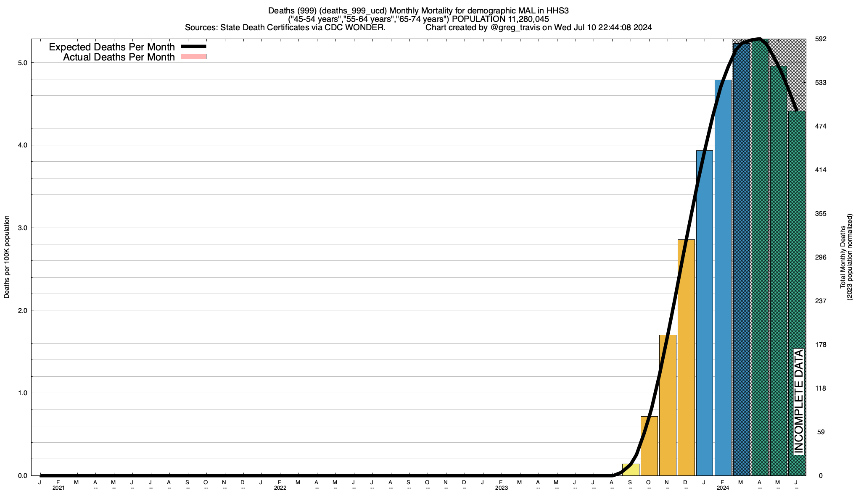This screenshot has width=861, height=504.
Task: Click the hatched blue March 2024 bar
Action: (x=742, y=259)
